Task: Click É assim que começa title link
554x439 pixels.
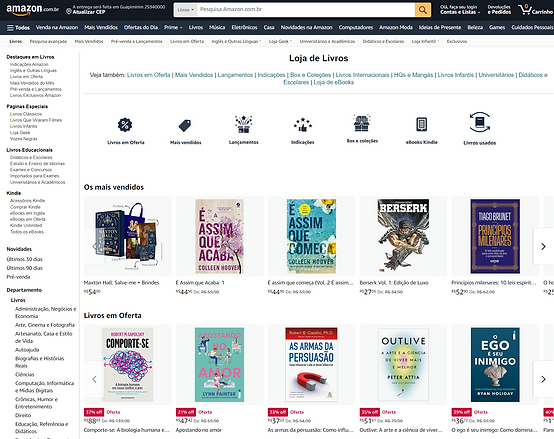Action: (310, 283)
